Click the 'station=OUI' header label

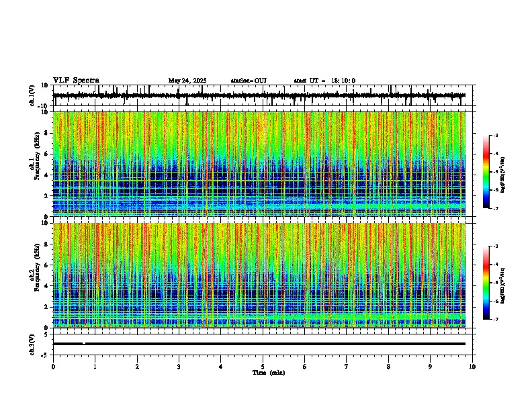(249, 81)
